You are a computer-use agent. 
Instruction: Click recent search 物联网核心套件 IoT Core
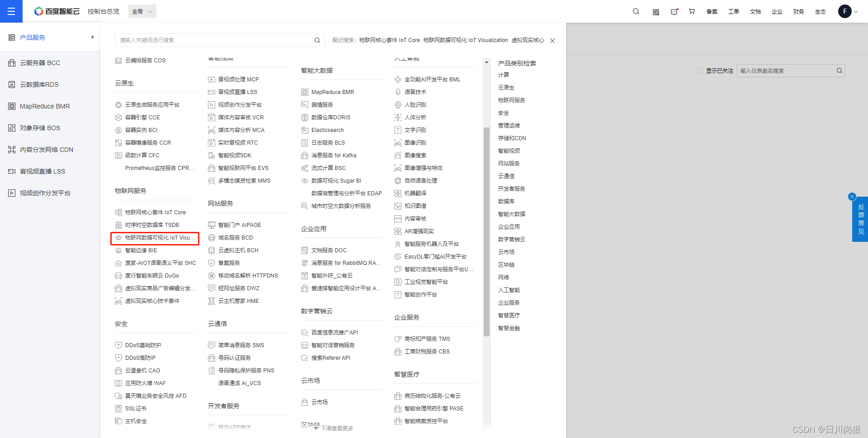tap(390, 40)
